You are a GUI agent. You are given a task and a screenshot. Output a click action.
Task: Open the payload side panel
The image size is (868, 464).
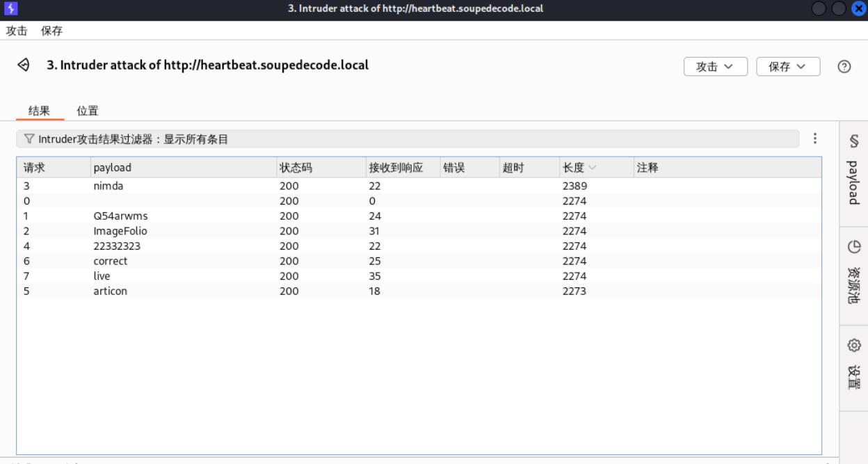point(853,170)
